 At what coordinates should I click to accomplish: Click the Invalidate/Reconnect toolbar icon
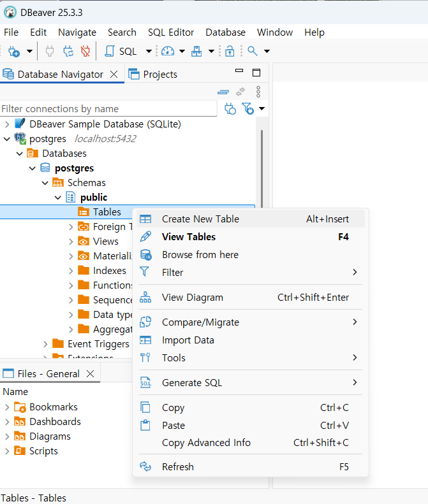[68, 51]
